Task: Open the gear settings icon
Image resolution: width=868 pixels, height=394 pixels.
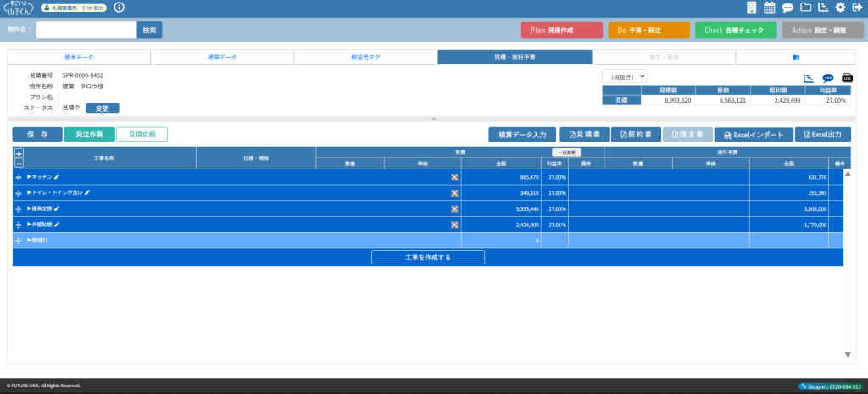Action: (x=840, y=8)
